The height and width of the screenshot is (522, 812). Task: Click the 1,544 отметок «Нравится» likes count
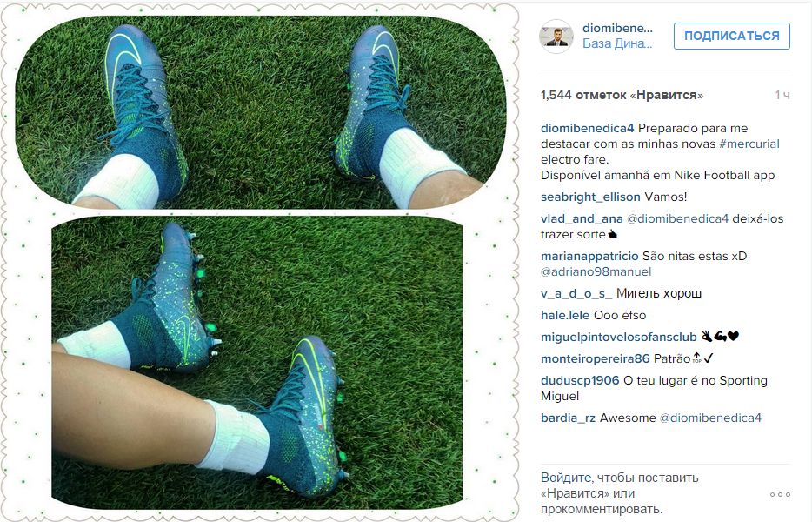(622, 95)
